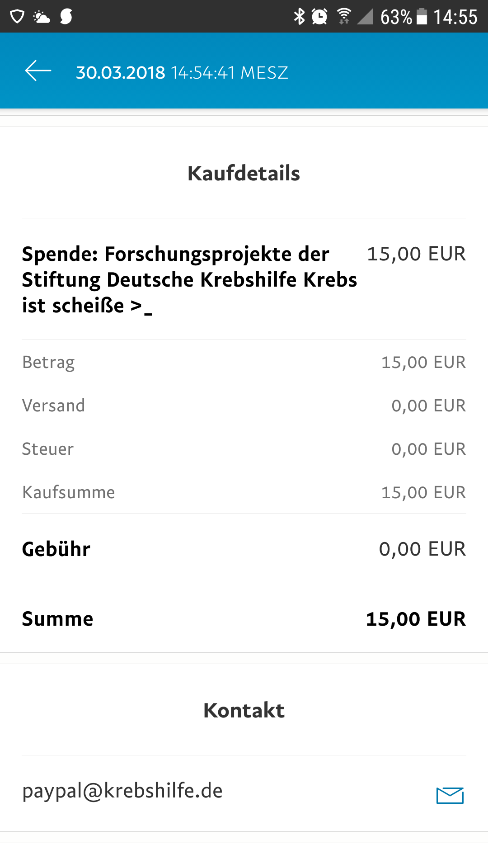Tap the cellular signal icon
This screenshot has height=868, width=488.
[365, 17]
